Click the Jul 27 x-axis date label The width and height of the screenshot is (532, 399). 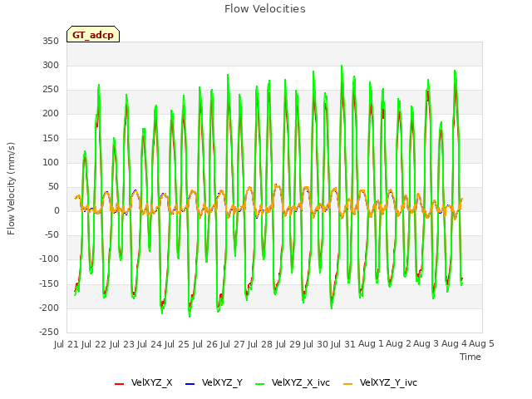(233, 344)
